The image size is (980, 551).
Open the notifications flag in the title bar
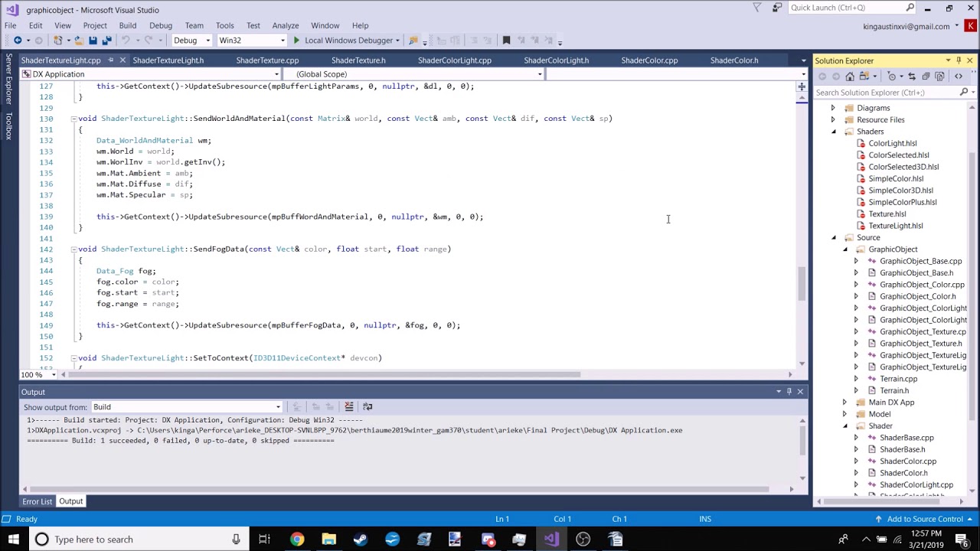[757, 8]
